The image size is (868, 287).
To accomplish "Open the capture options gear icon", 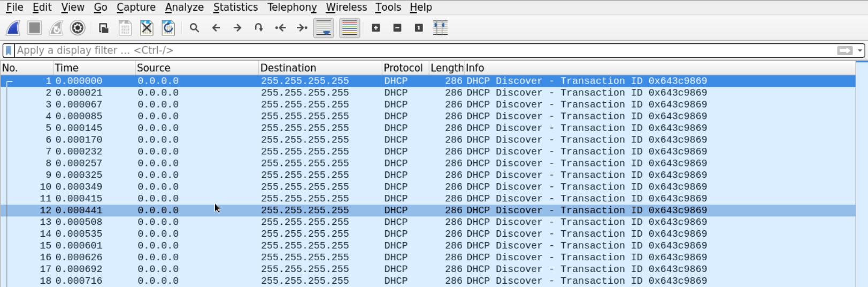I will (x=78, y=28).
